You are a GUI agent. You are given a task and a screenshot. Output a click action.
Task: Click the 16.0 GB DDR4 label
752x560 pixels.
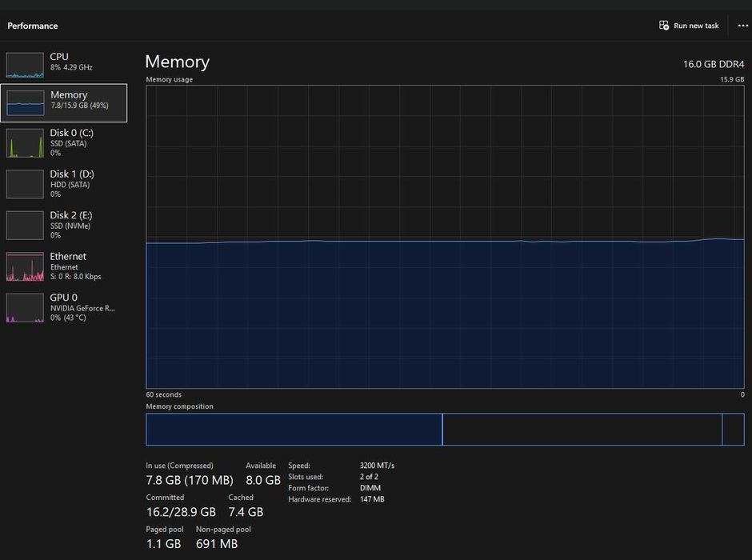[714, 64]
